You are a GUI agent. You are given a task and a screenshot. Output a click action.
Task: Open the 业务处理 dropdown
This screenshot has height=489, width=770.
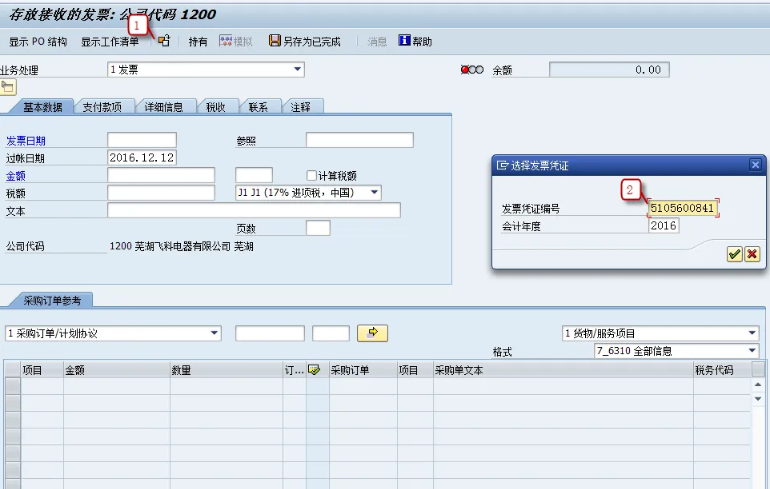[x=297, y=69]
